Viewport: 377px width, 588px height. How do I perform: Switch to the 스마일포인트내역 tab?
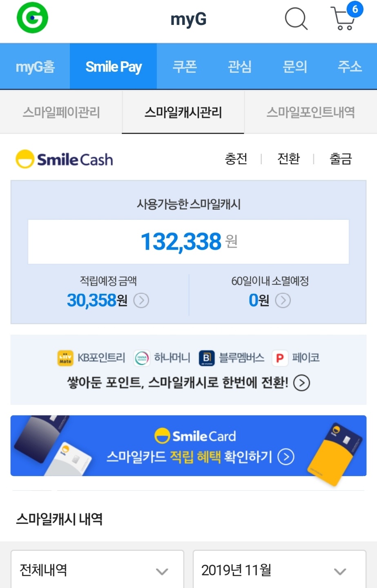coord(311,112)
